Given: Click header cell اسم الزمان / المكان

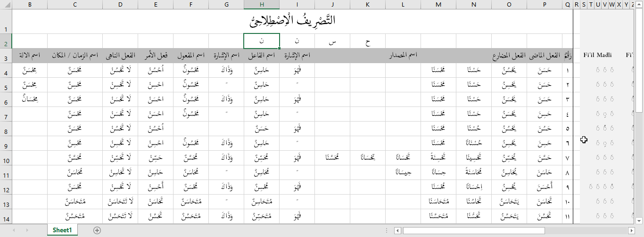Looking at the screenshot, I should (75, 56).
